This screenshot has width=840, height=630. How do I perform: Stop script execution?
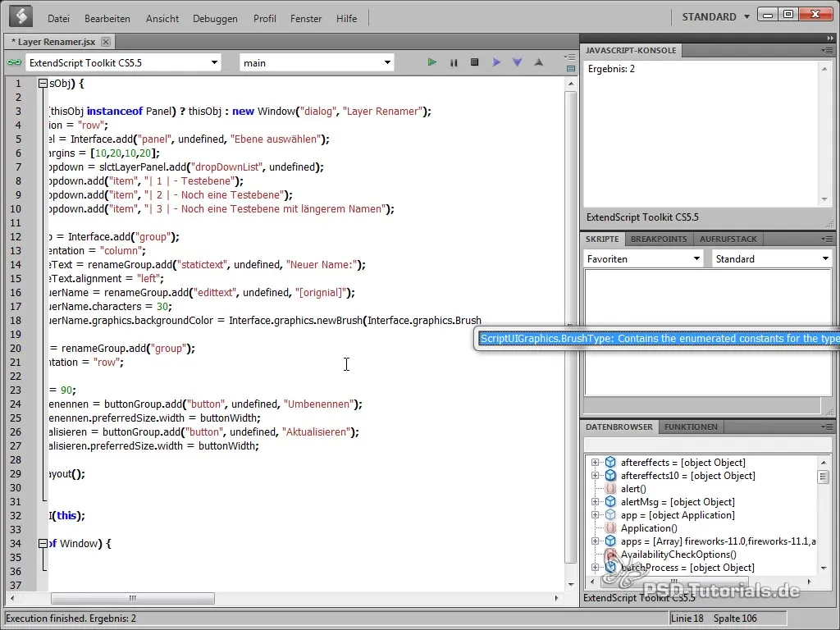[x=475, y=62]
